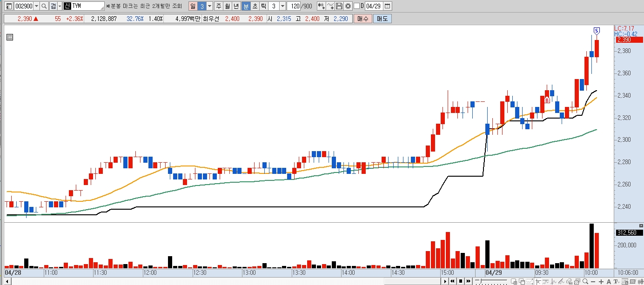Open the chart indicator settings icon right of 900
The height and width of the screenshot is (285, 644).
[x=321, y=6]
